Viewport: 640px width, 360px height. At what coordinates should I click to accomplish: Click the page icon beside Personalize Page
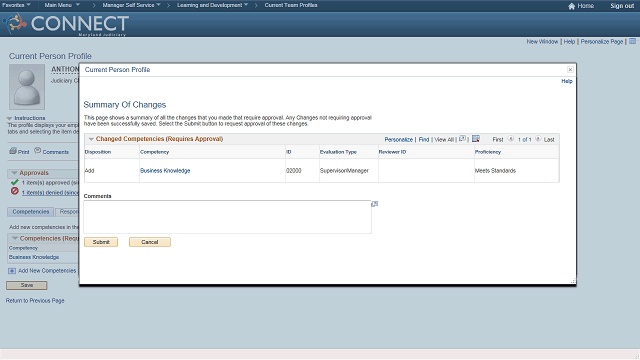pyautogui.click(x=632, y=41)
